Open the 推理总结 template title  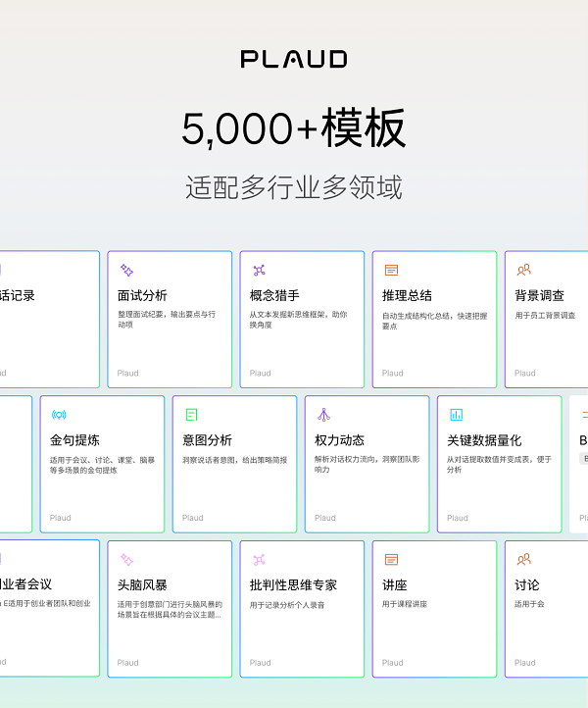pos(407,296)
